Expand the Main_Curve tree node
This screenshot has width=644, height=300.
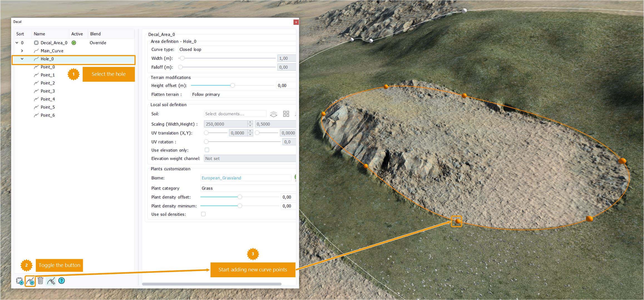(22, 51)
